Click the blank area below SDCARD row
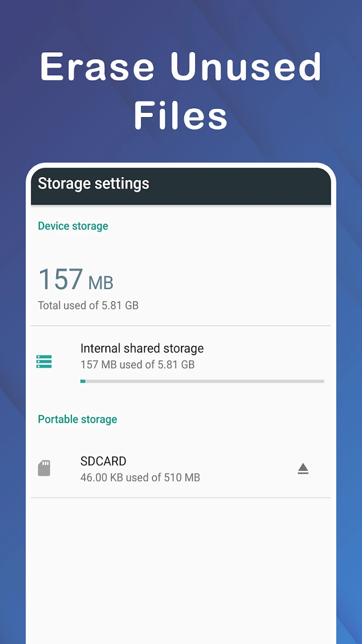The width and height of the screenshot is (362, 644). click(181, 568)
